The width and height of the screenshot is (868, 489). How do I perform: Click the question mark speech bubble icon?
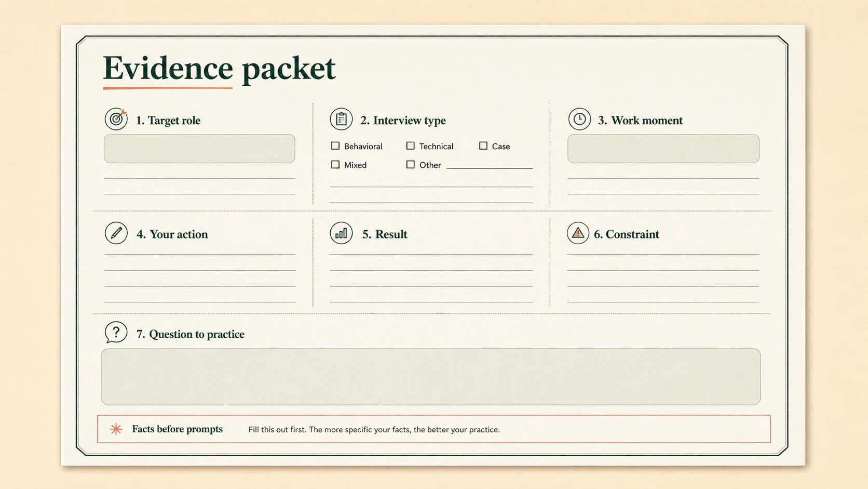(116, 332)
